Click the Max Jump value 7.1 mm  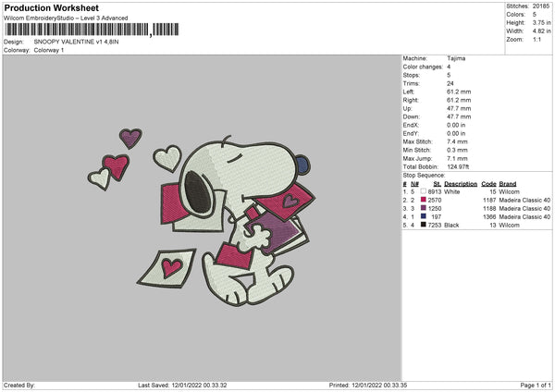point(457,158)
